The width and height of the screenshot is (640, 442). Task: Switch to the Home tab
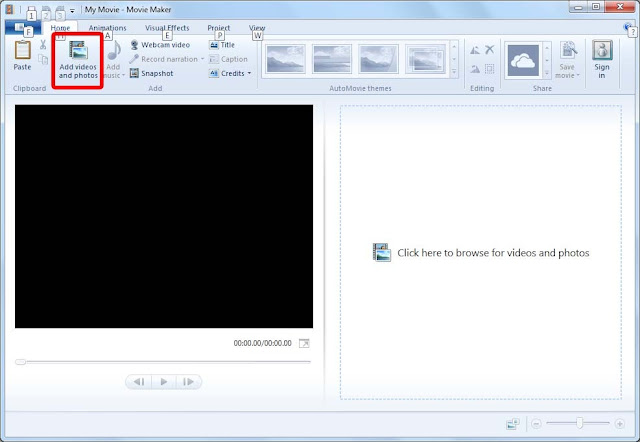coord(60,28)
